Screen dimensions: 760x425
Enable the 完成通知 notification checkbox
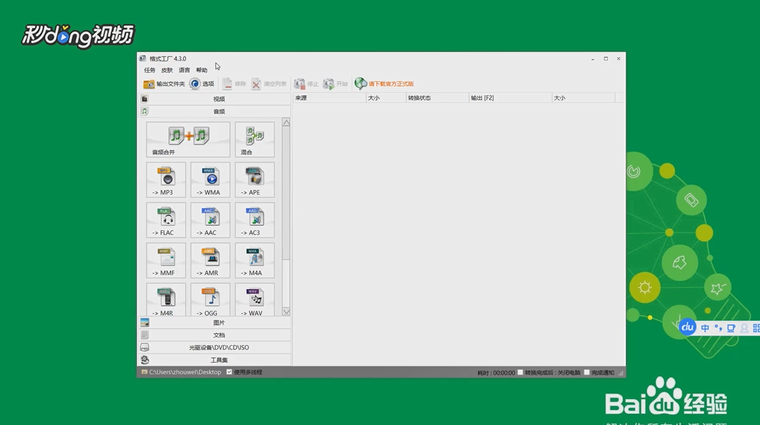(586, 372)
